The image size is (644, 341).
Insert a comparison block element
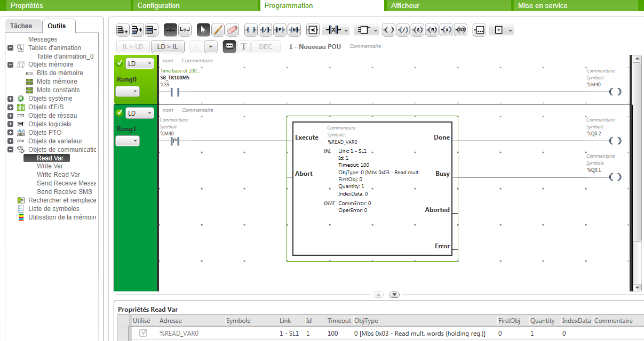[x=313, y=30]
